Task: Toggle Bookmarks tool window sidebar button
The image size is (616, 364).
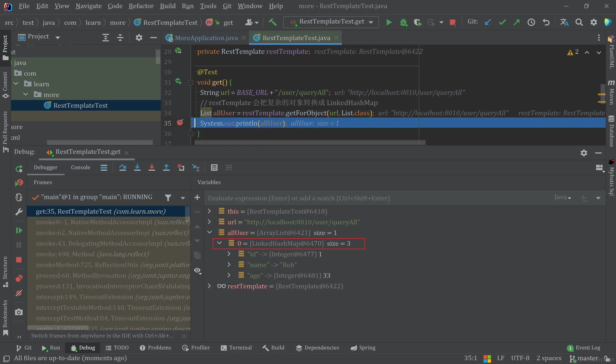Action: click(5, 318)
